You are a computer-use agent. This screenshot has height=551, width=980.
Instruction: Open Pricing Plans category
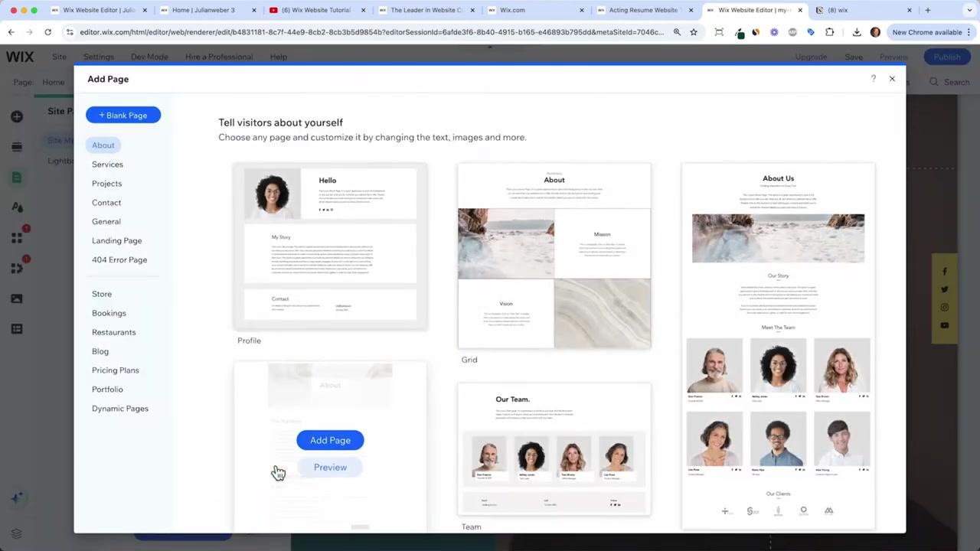tap(116, 370)
